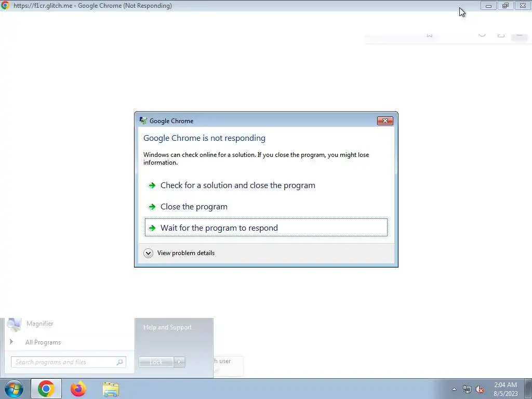The image size is (532, 399).
Task: Click the network icon in system tray
Action: [467, 390]
